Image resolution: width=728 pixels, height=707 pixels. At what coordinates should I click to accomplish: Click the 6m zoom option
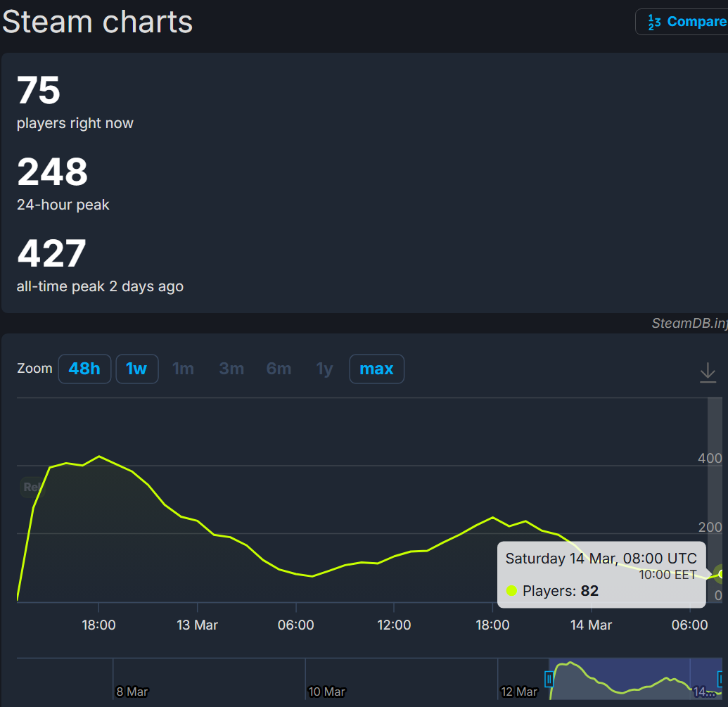coord(279,369)
